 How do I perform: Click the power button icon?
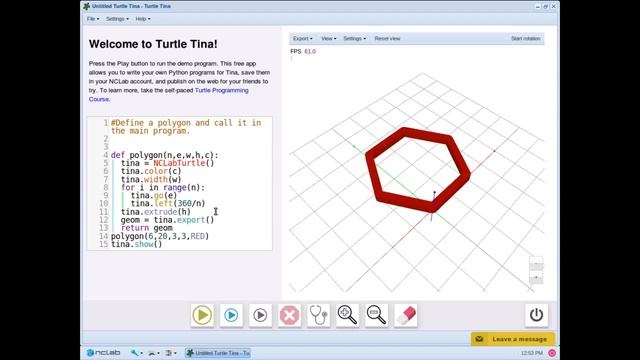(536, 315)
